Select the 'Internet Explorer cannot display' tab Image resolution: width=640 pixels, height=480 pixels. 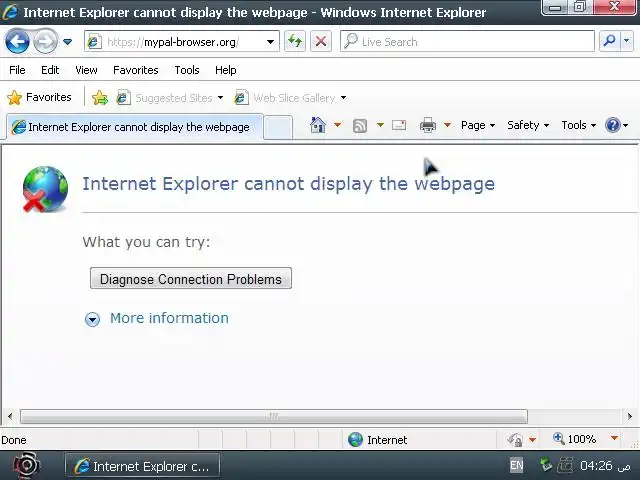point(135,127)
